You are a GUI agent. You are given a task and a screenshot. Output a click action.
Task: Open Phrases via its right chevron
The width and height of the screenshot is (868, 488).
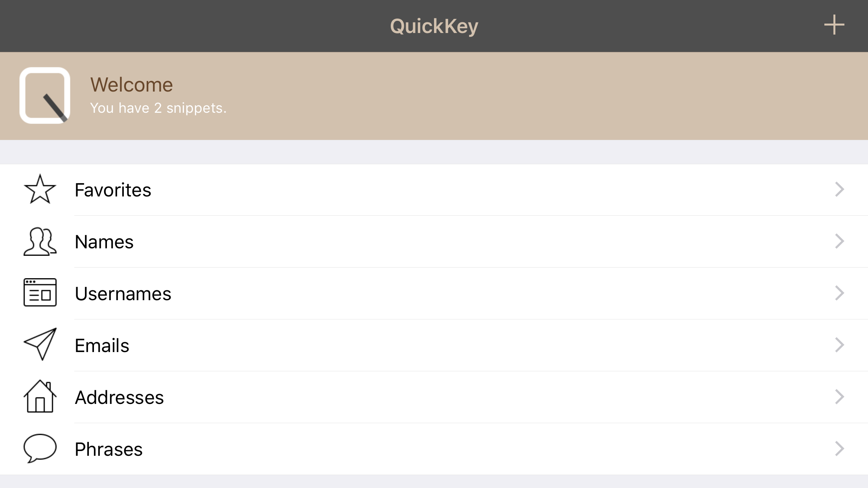click(839, 449)
